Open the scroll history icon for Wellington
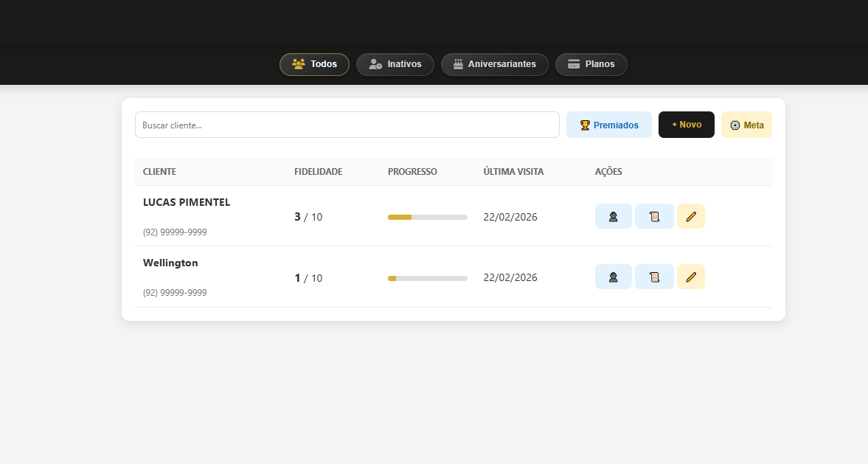This screenshot has width=868, height=464. pyautogui.click(x=653, y=277)
